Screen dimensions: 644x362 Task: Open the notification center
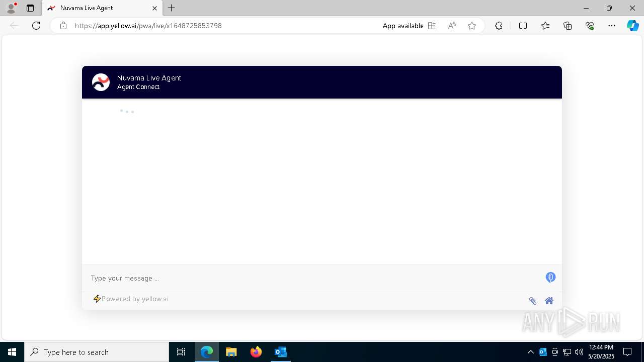627,352
